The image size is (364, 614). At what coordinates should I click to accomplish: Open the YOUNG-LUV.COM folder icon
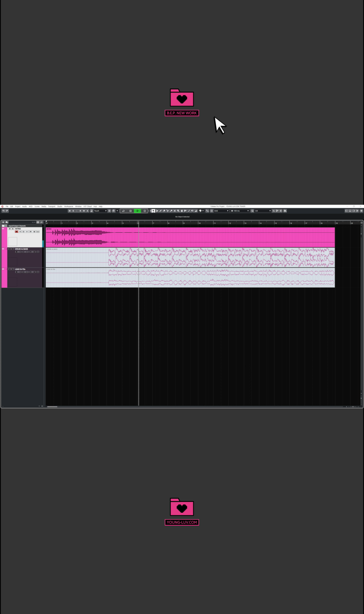coord(182,507)
